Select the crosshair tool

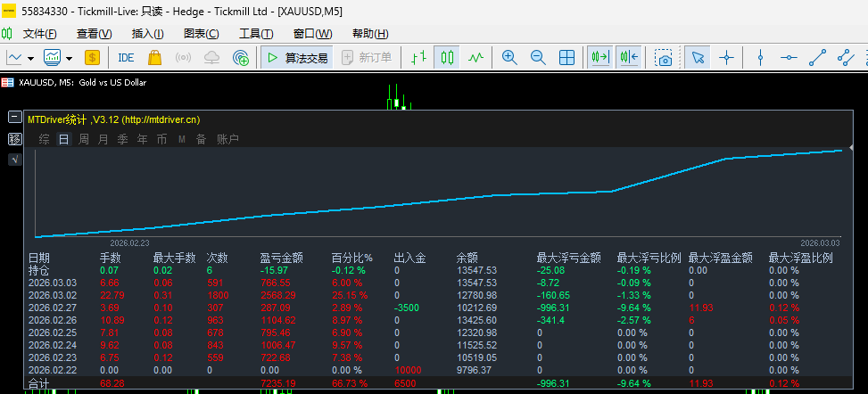(x=727, y=57)
